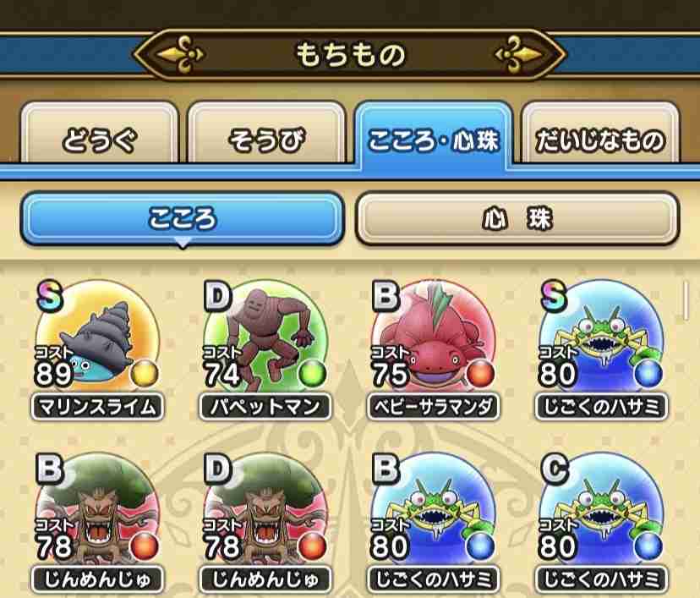Select the こころ・心珠 tab
Screen dimensions: 700x598
(x=434, y=136)
